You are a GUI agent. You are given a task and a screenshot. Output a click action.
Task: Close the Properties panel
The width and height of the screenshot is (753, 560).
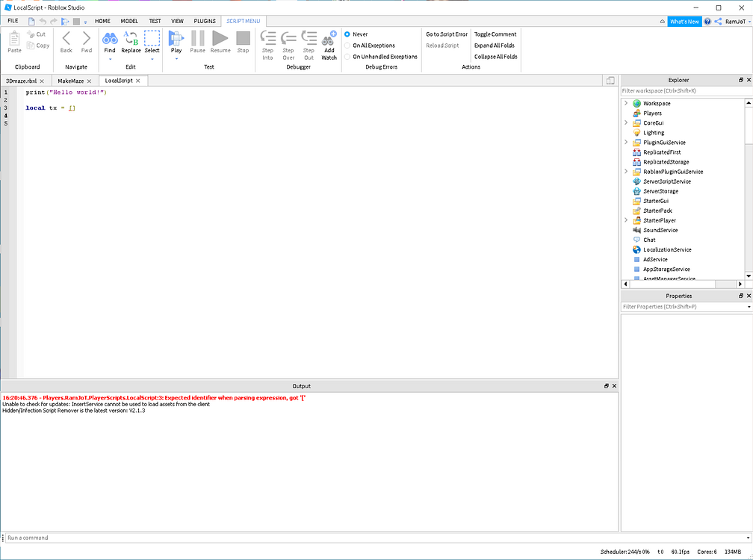click(749, 296)
